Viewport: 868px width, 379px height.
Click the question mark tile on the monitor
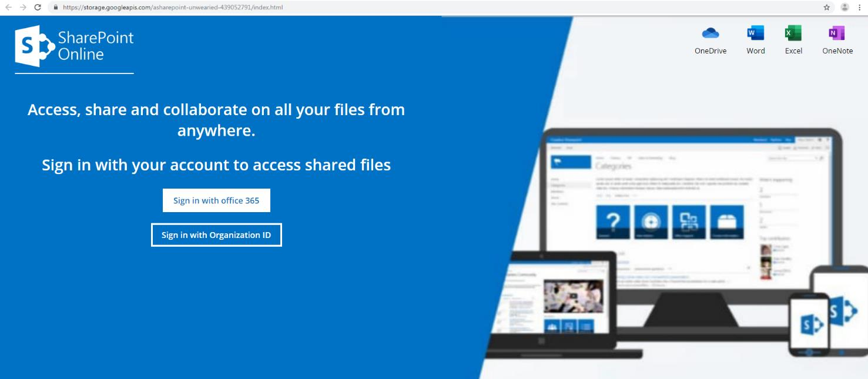tap(612, 222)
